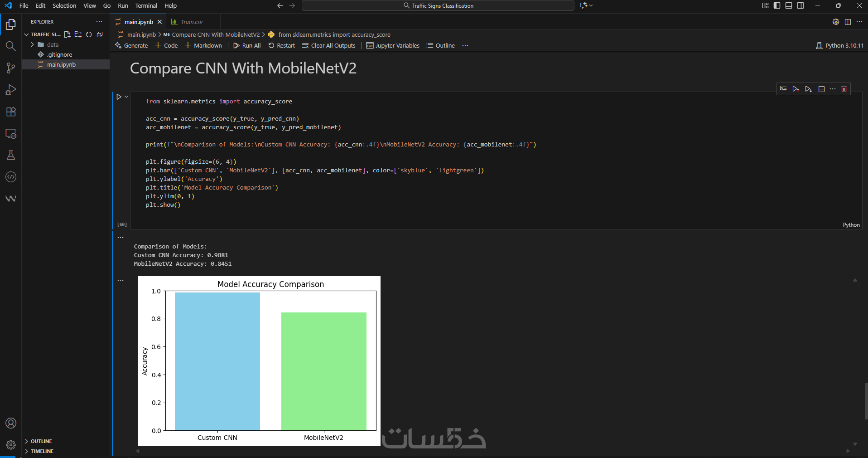868x458 pixels.
Task: Open the Extensions view
Action: [11, 112]
